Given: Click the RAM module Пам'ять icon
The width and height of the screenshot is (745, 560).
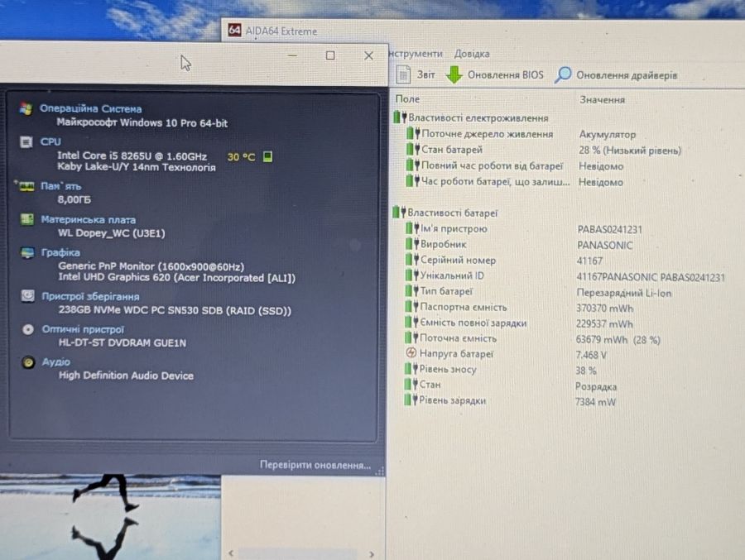Looking at the screenshot, I should 26,186.
